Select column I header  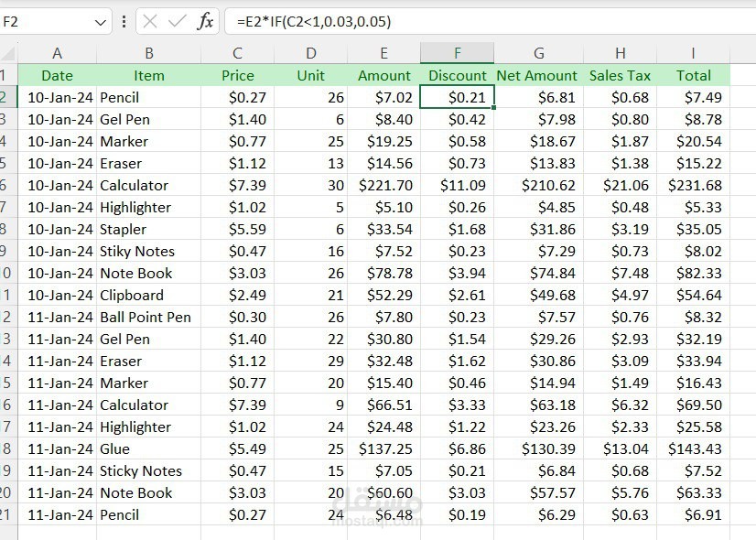[694, 53]
